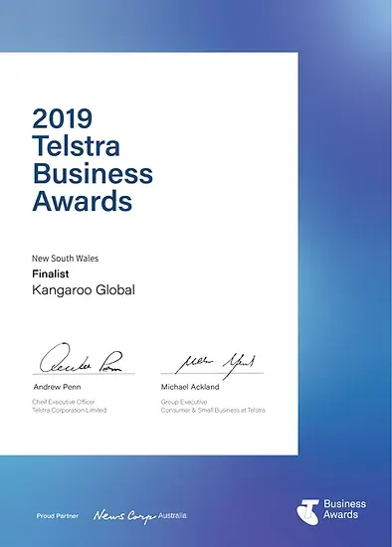The width and height of the screenshot is (392, 547).
Task: Click the Telstra T logo icon
Action: pyautogui.click(x=307, y=511)
